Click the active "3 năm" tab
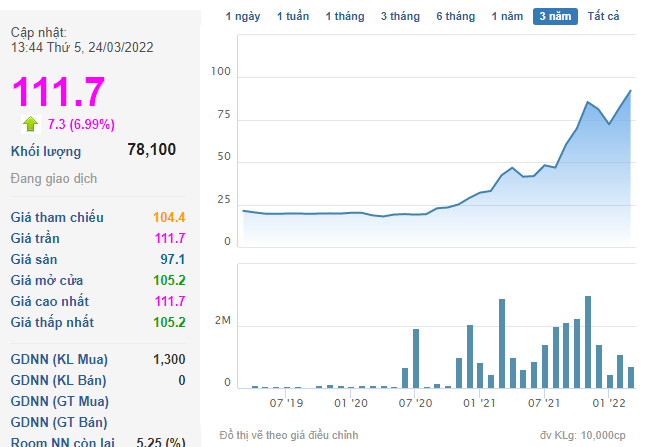The image size is (649, 447). pyautogui.click(x=555, y=17)
